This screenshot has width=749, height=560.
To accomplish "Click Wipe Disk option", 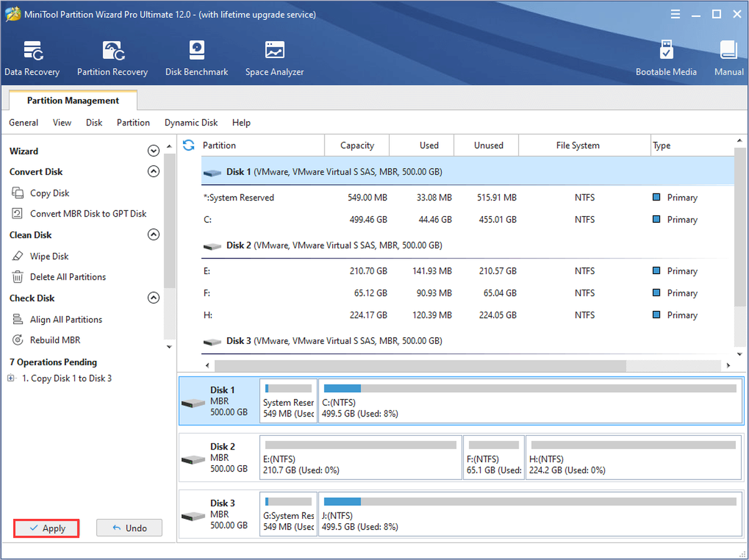I will pos(49,256).
